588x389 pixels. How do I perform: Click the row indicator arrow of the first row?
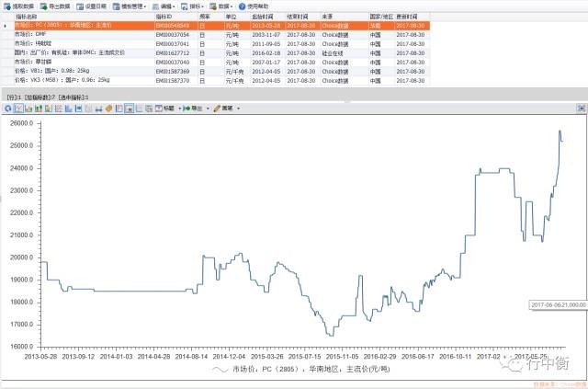(x=6, y=26)
